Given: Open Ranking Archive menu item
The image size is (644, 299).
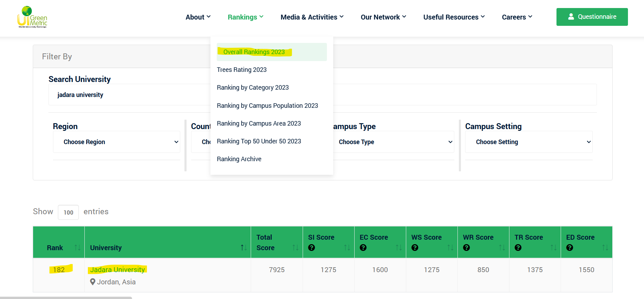Looking at the screenshot, I should (239, 159).
